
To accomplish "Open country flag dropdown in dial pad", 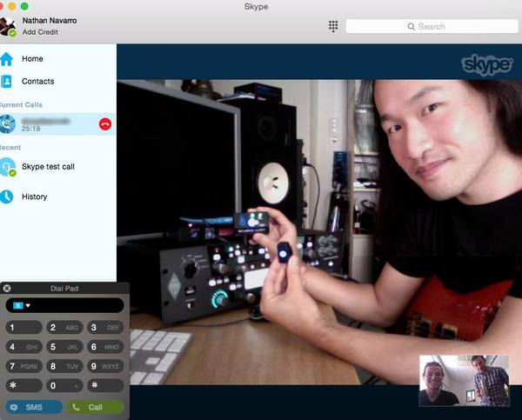I will 21,305.
